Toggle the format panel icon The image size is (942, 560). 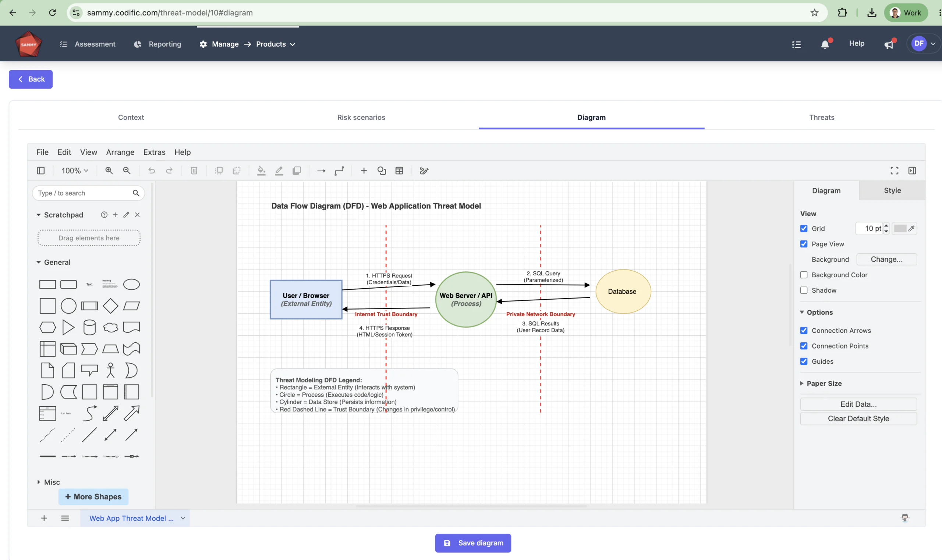(x=912, y=171)
